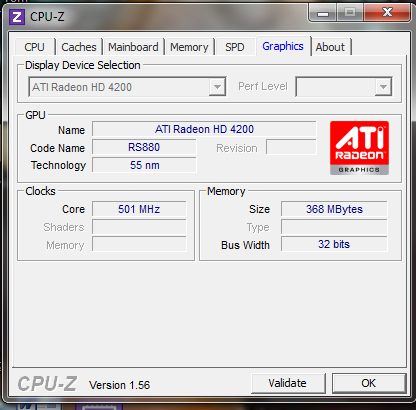Select the ATI Radeon HD 4200 combo box
Viewport: 416px width, 410px height.
coord(127,87)
